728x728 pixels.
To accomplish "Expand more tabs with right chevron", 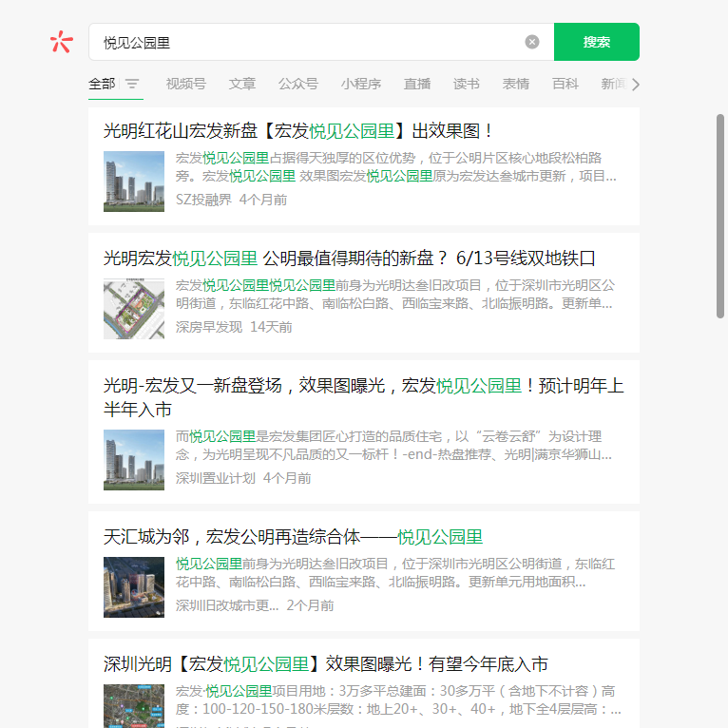I will pos(635,84).
